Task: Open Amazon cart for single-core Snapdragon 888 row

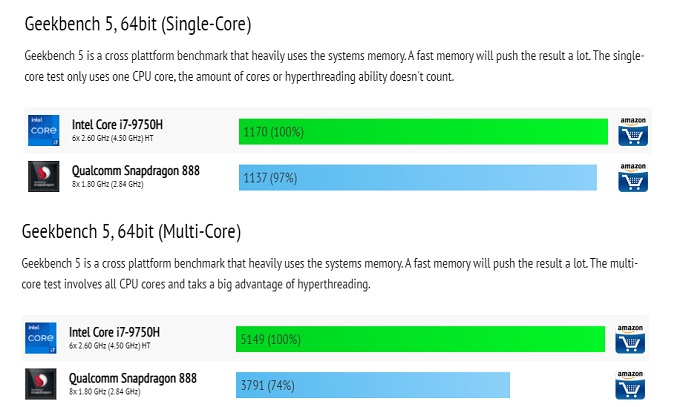Action: click(632, 176)
